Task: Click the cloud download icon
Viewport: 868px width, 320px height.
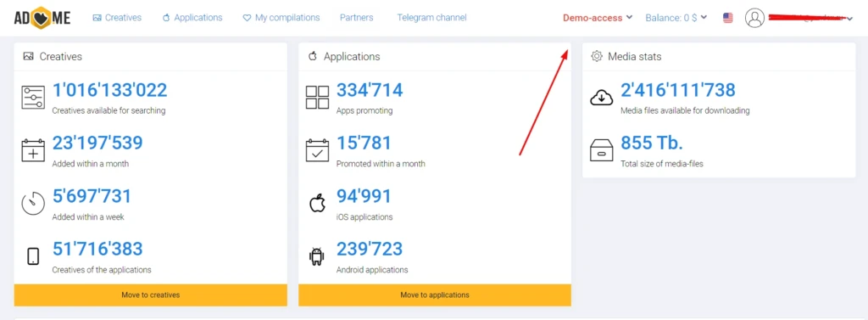Action: (x=602, y=98)
